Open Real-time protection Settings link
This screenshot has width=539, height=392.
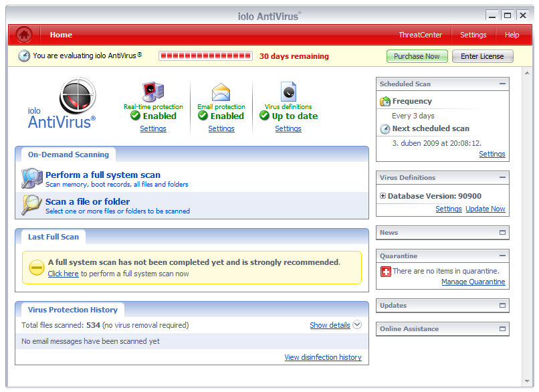pyautogui.click(x=153, y=128)
